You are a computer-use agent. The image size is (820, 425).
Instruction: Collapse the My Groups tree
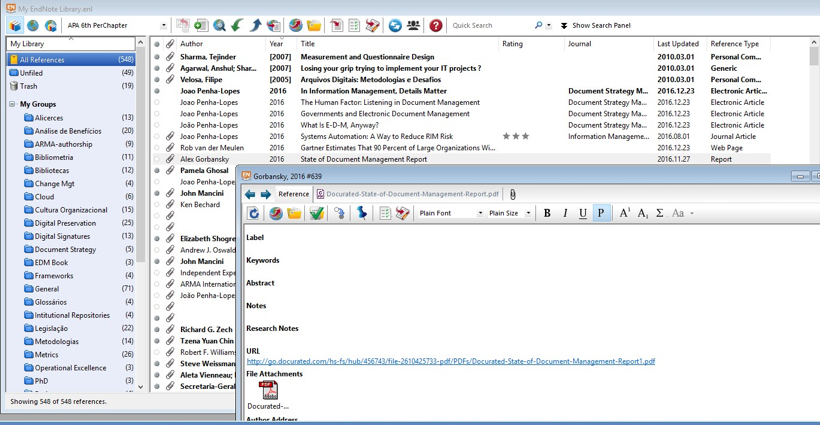[12, 104]
